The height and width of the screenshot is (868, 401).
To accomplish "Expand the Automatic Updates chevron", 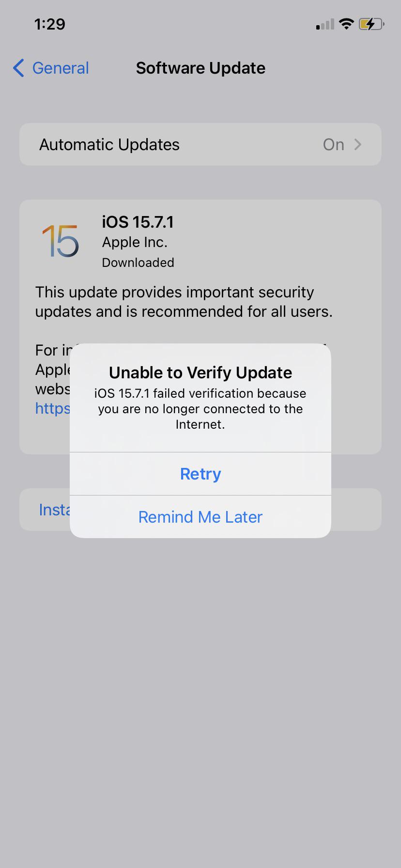I will click(x=358, y=144).
